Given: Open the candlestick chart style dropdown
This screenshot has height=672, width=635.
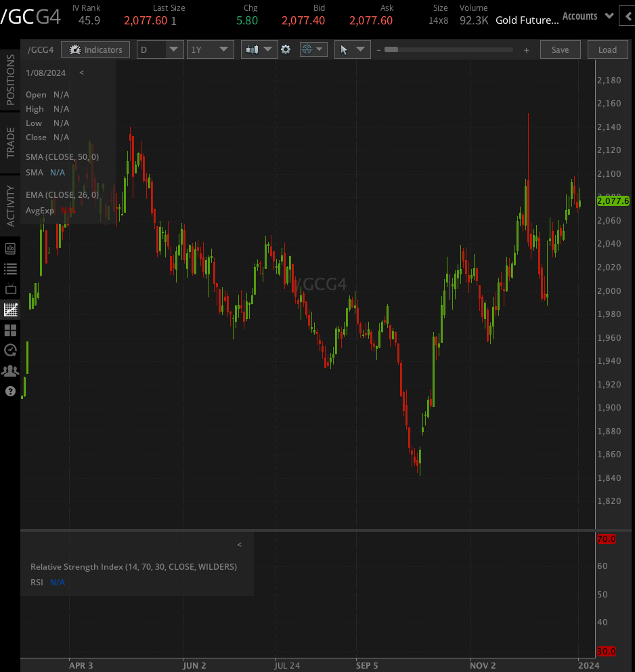Looking at the screenshot, I should 259,49.
